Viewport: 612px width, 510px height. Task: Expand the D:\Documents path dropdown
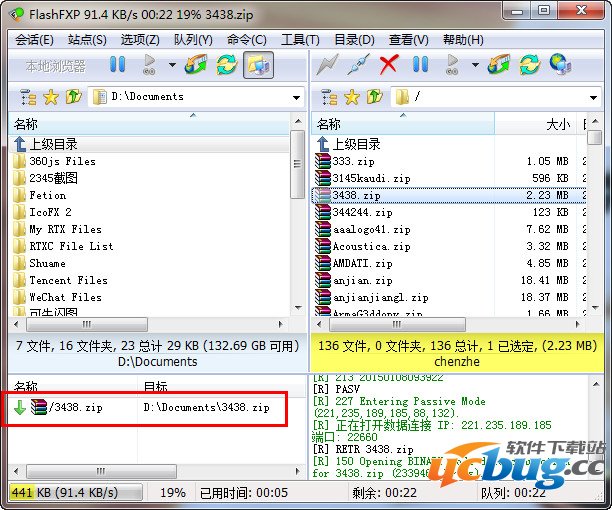pyautogui.click(x=297, y=98)
